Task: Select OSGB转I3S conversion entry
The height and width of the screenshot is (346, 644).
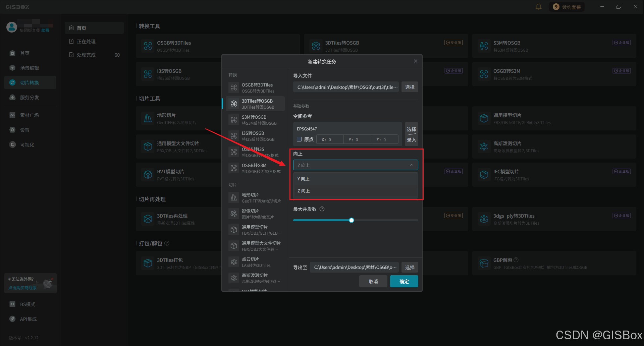Action: [255, 152]
